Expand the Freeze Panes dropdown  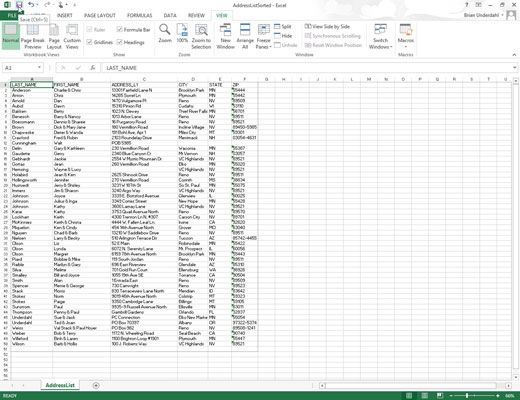pos(263,36)
